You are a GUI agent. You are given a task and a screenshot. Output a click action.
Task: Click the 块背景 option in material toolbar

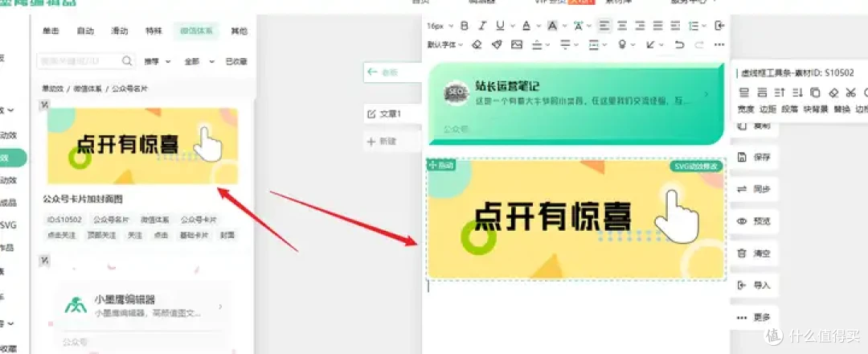[x=817, y=109]
